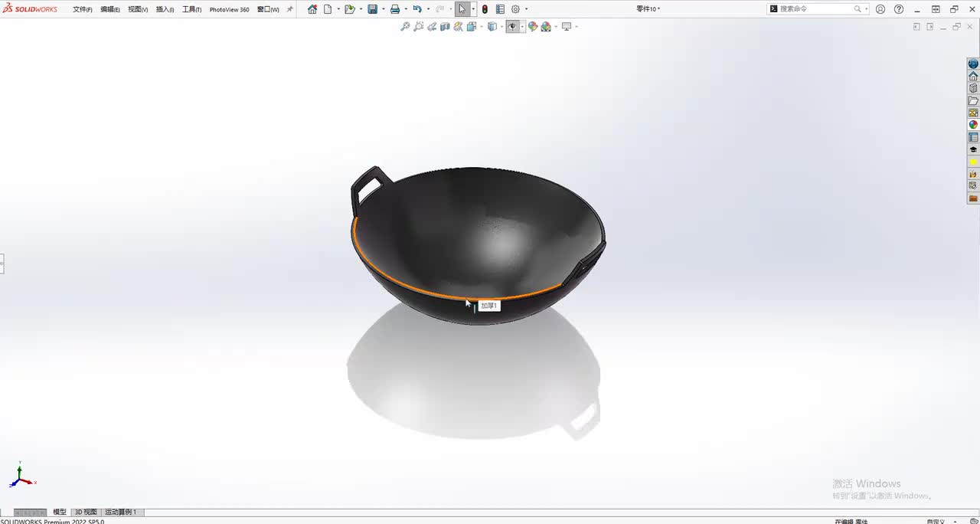The image size is (980, 524).
Task: Open the 工具 (Tools) menu
Action: (191, 9)
